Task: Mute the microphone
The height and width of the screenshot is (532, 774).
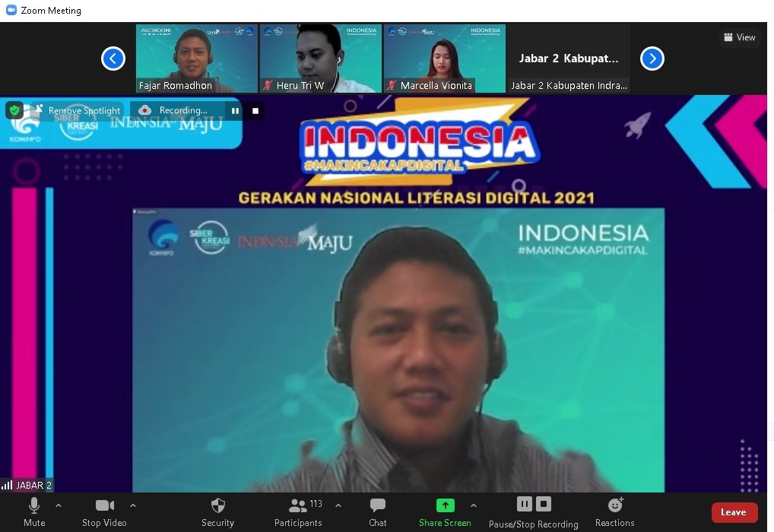Action: point(34,511)
